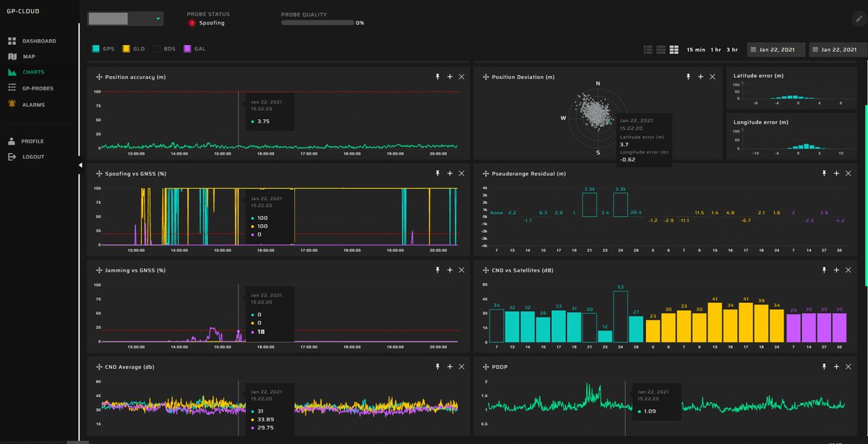Add to Spoofing vs GNSS chart with plus icon
The width and height of the screenshot is (868, 444).
449,174
